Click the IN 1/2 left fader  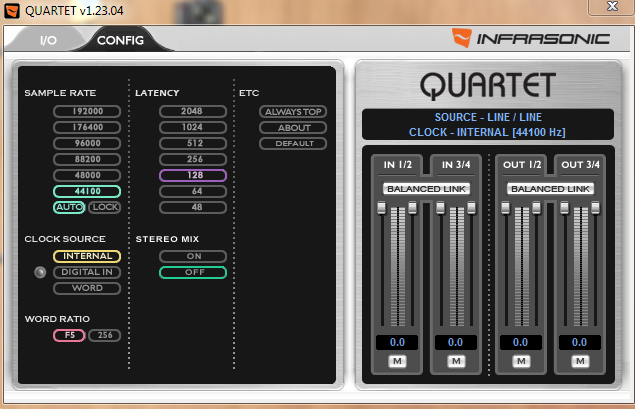coord(380,207)
